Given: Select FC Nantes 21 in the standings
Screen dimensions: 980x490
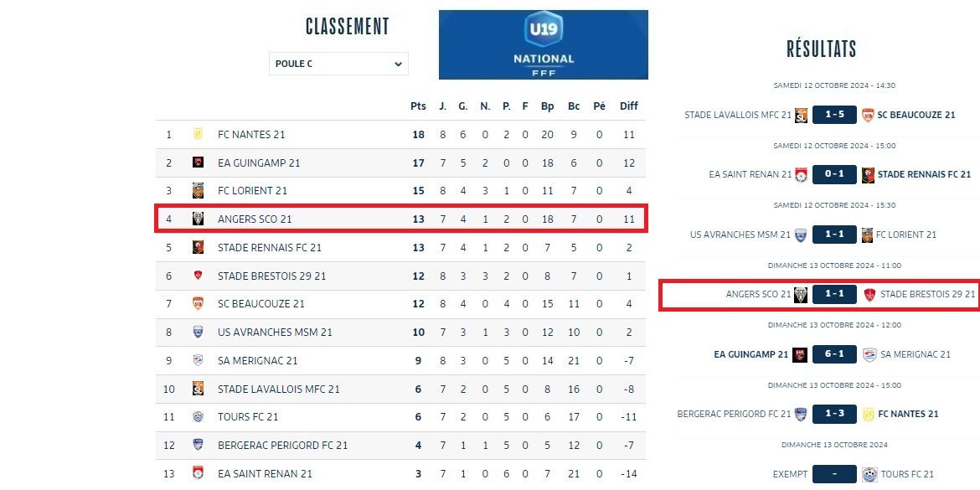Looking at the screenshot, I should coord(251,134).
